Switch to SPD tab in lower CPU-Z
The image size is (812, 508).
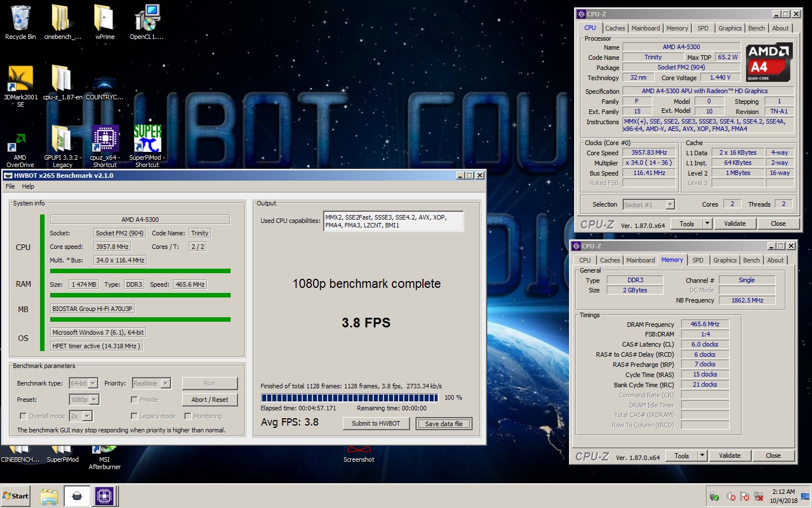(698, 260)
